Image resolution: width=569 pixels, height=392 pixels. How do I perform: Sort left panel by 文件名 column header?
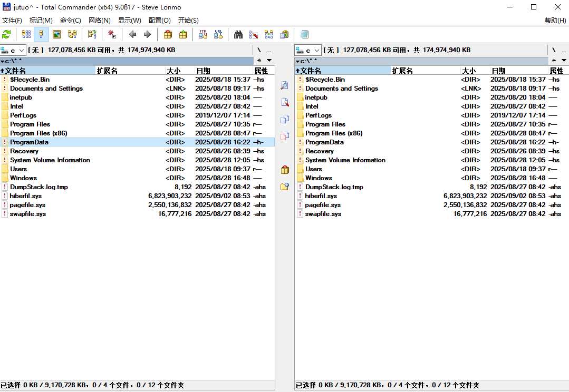coord(47,71)
